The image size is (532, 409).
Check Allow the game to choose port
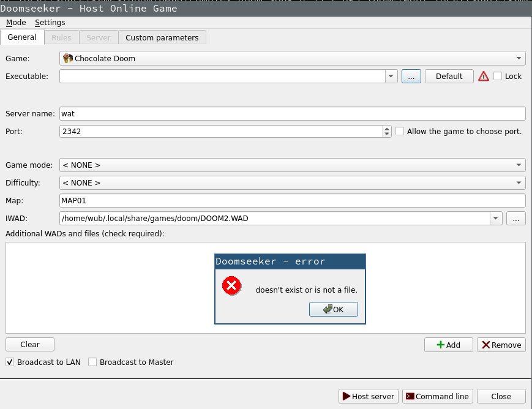coord(400,131)
